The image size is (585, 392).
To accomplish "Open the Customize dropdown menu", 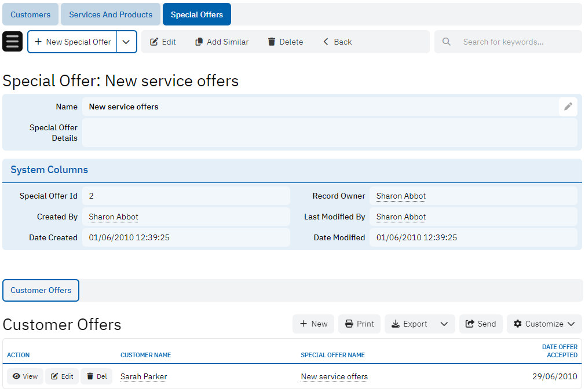I will [x=544, y=324].
